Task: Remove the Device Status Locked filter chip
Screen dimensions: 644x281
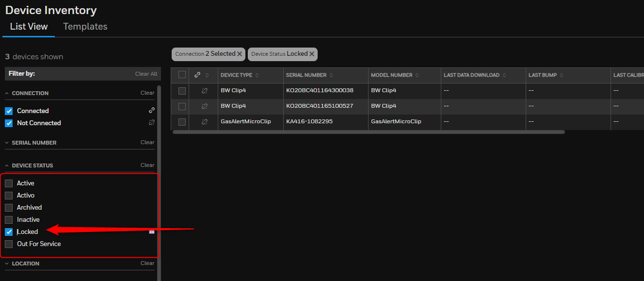Action: (312, 54)
